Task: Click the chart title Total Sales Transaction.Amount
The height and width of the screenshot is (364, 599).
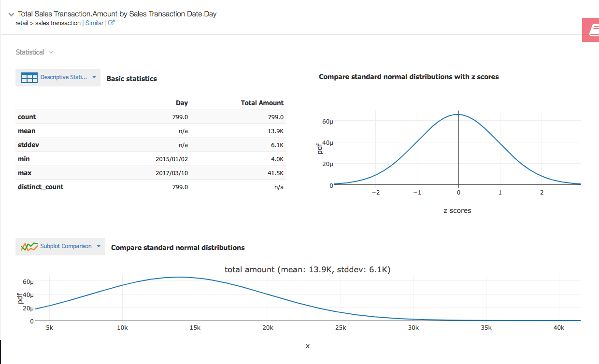Action: coord(117,14)
